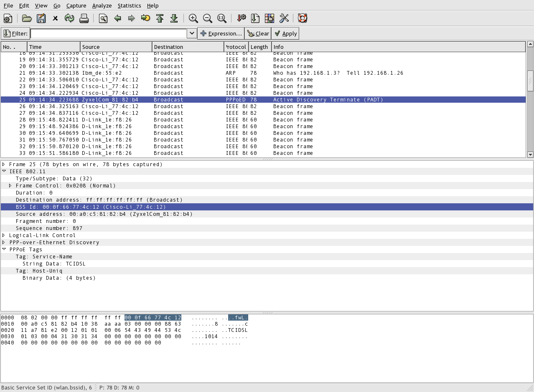Edit capture filters icon
534x392 pixels.
241,18
